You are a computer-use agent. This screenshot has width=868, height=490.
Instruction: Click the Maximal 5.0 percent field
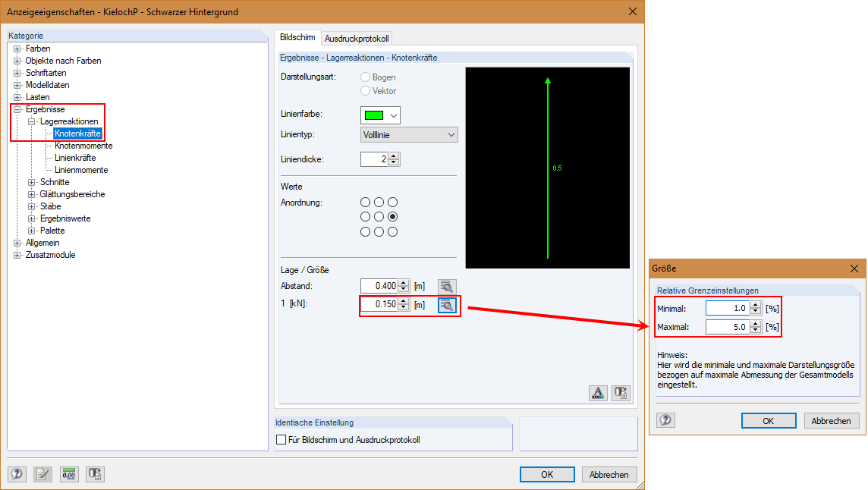(728, 327)
